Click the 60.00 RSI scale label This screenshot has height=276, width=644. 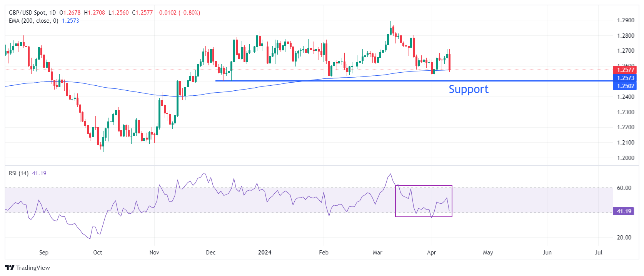click(x=624, y=188)
